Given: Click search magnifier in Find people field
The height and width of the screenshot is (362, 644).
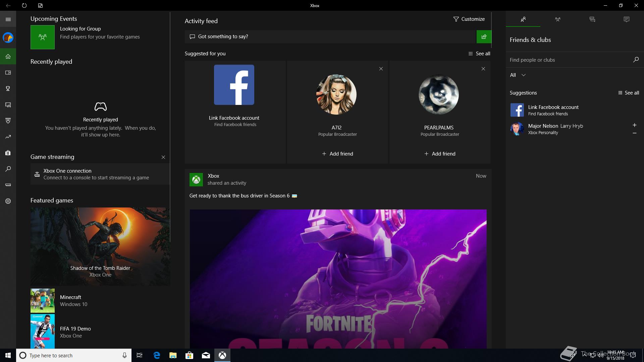Looking at the screenshot, I should [x=636, y=60].
